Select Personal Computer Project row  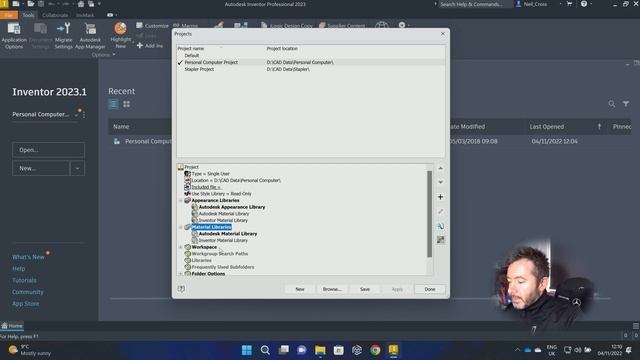coord(311,62)
